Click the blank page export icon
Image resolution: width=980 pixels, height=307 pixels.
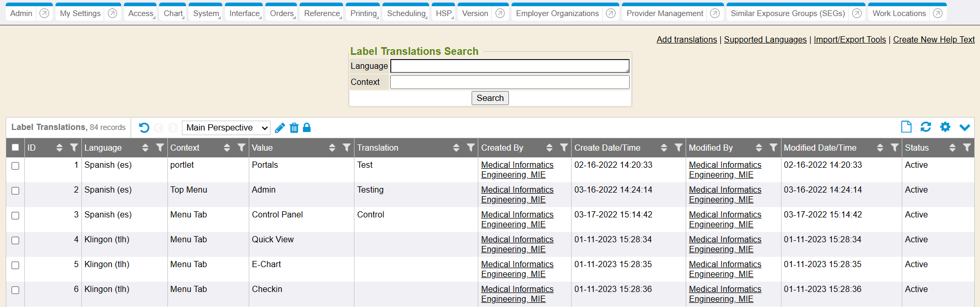coord(906,127)
